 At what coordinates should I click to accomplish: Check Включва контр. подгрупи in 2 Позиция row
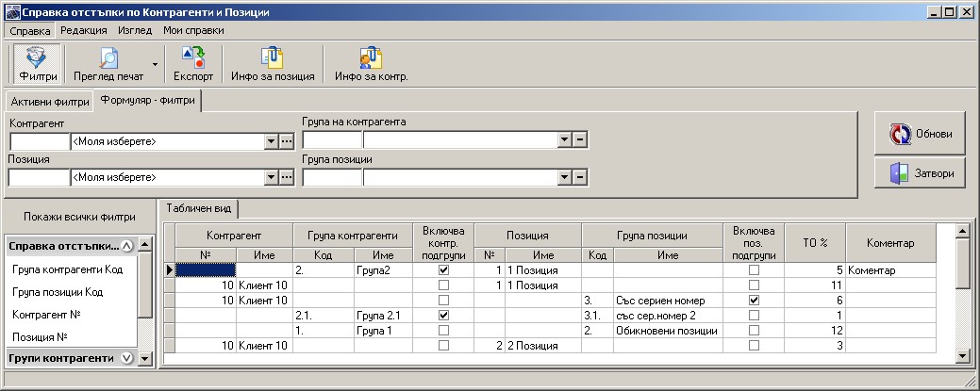(x=443, y=346)
